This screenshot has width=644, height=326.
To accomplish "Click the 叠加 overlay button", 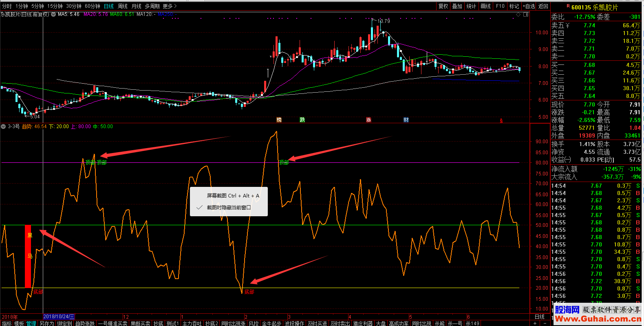I will click(x=457, y=6).
